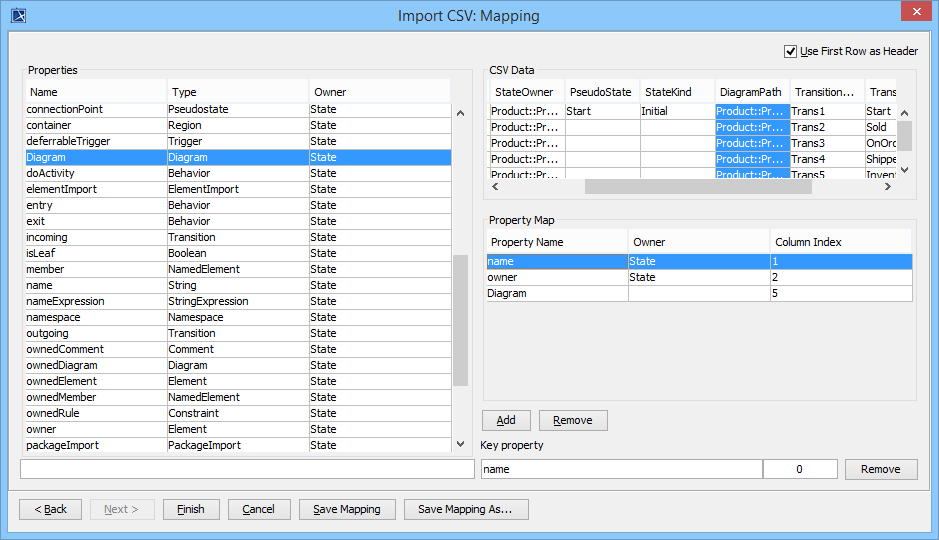Click the Type column header
This screenshot has width=939, height=540.
pyautogui.click(x=237, y=92)
